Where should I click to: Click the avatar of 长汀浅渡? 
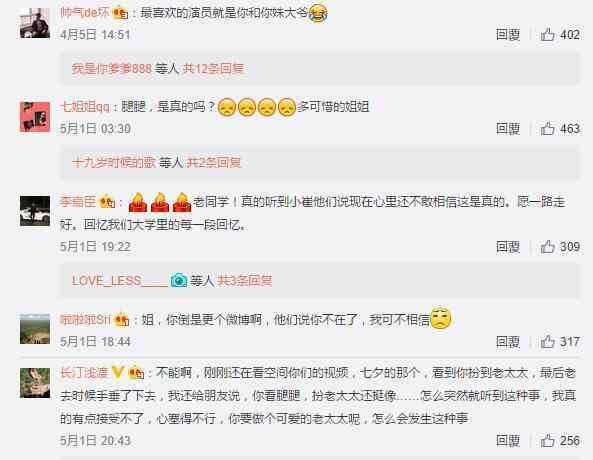[35, 383]
